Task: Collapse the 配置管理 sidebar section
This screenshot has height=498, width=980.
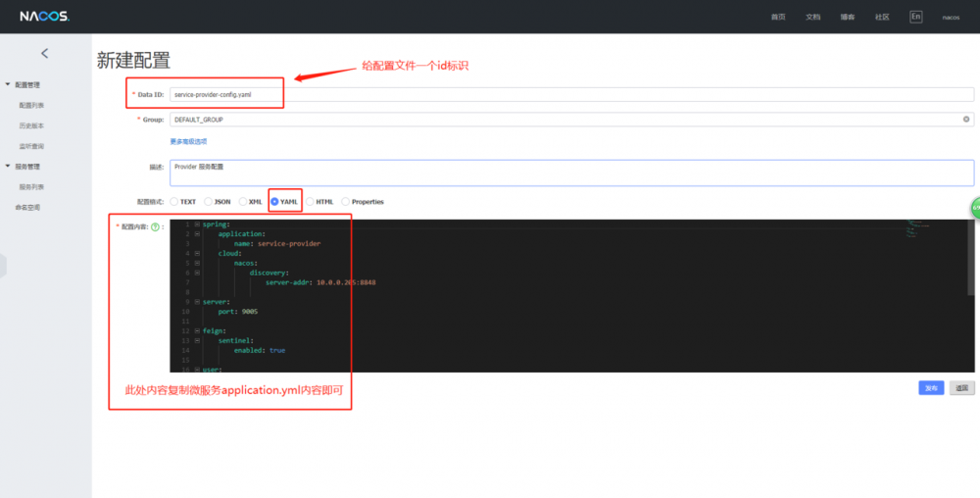Action: coord(8,84)
